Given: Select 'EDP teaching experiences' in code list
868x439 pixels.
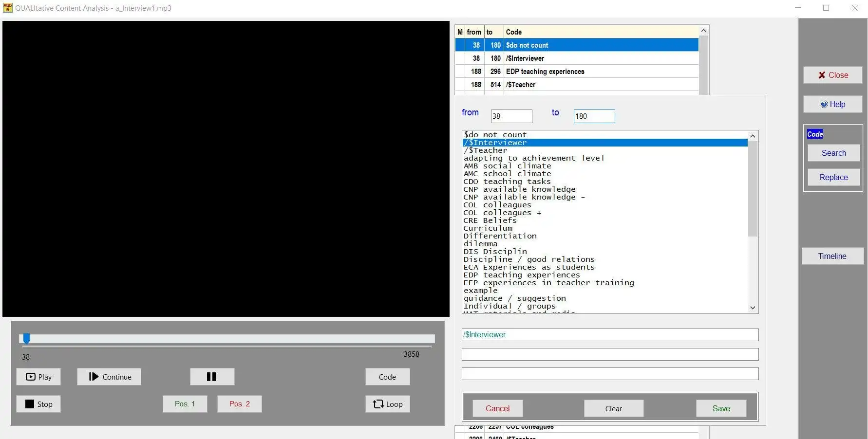Looking at the screenshot, I should coord(605,275).
